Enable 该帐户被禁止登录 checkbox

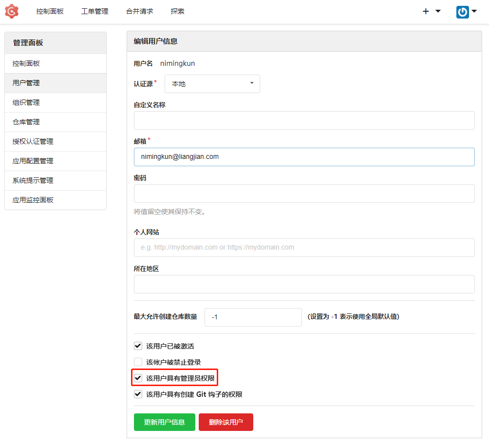pos(138,362)
